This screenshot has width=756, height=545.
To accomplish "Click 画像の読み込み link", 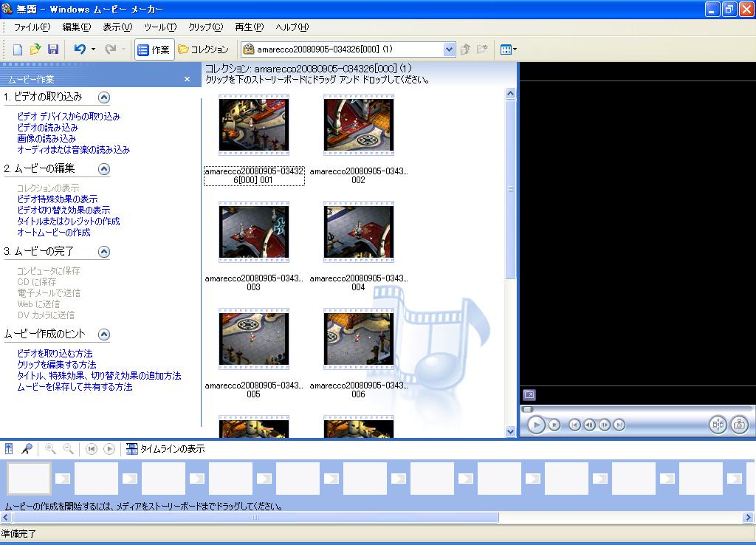I will point(47,138).
